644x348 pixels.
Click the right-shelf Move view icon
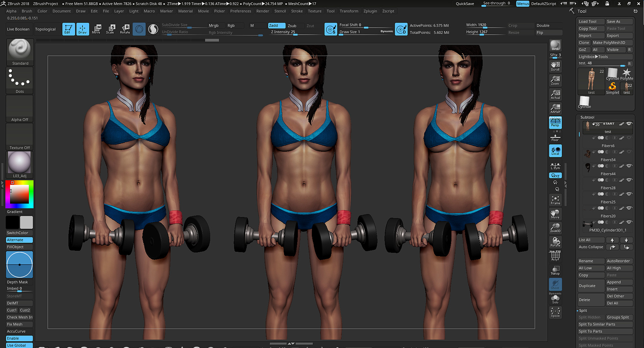pos(555,214)
